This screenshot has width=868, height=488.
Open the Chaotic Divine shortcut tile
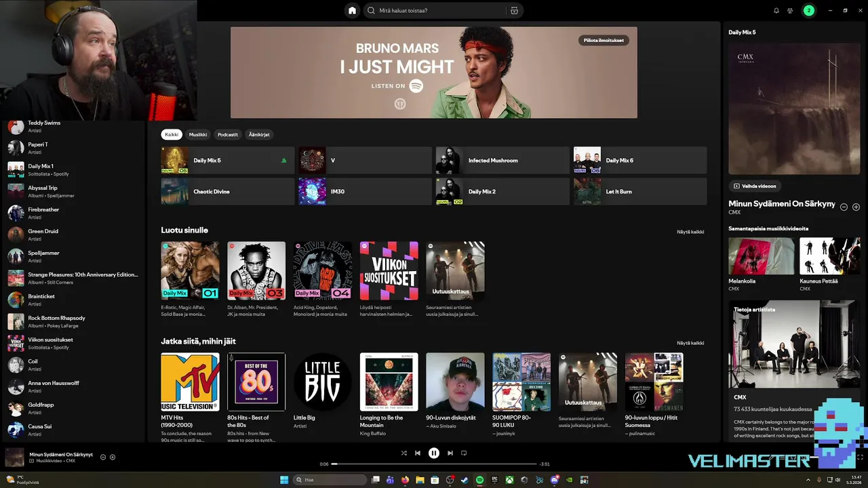[x=228, y=191]
